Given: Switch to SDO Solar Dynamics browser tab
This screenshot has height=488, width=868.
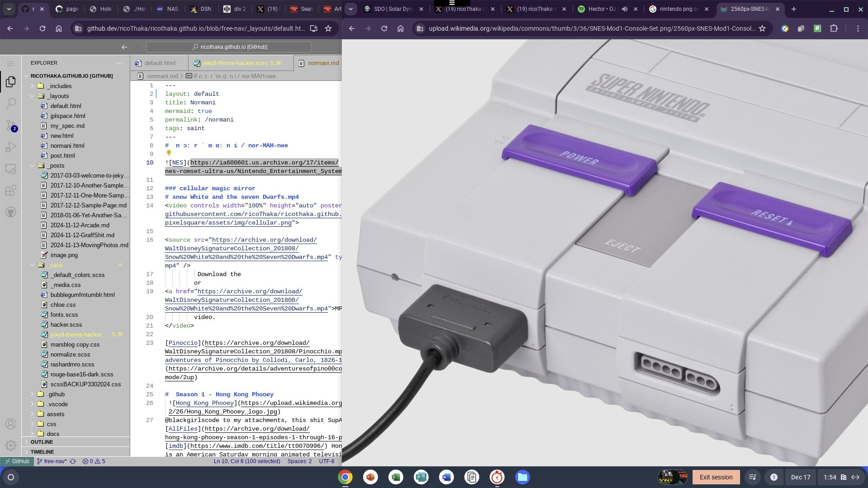Looking at the screenshot, I should coord(393,9).
